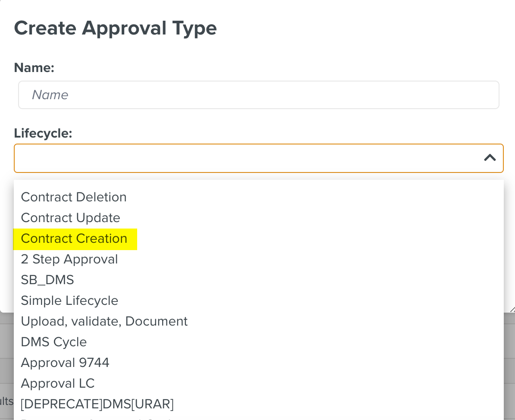Click the cut-off option at list bottom
Viewport: 515px width, 420px height.
97,418
